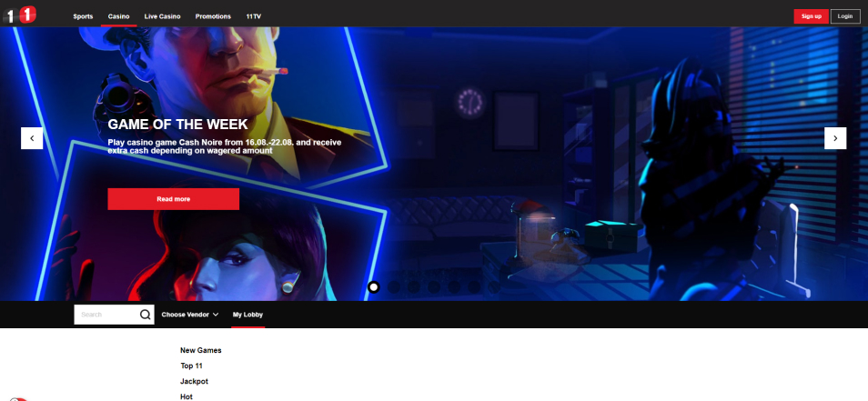Select the first carousel indicator dot

click(x=374, y=287)
